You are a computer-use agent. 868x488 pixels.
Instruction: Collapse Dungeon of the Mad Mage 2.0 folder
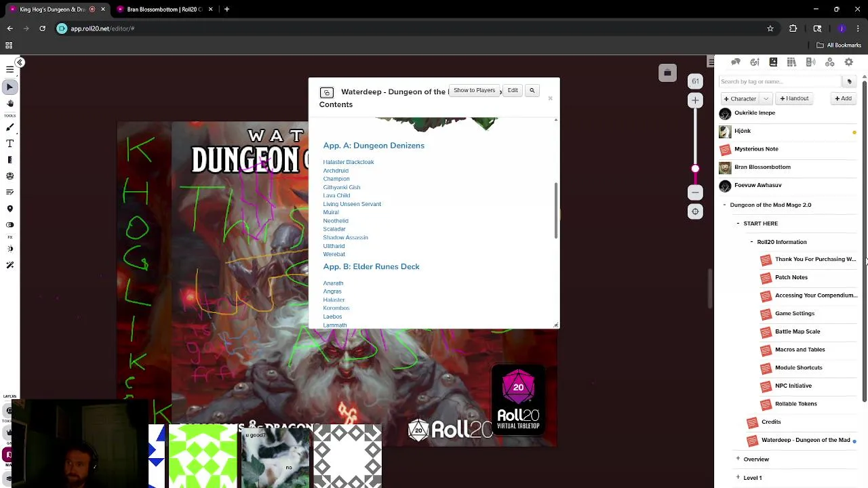click(724, 205)
